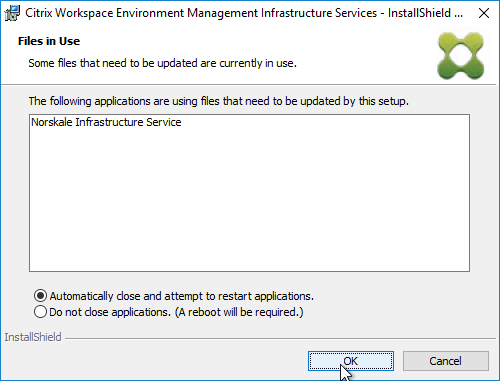This screenshot has width=500, height=381.
Task: Click the separator line next to InstallShield
Action: (280, 339)
